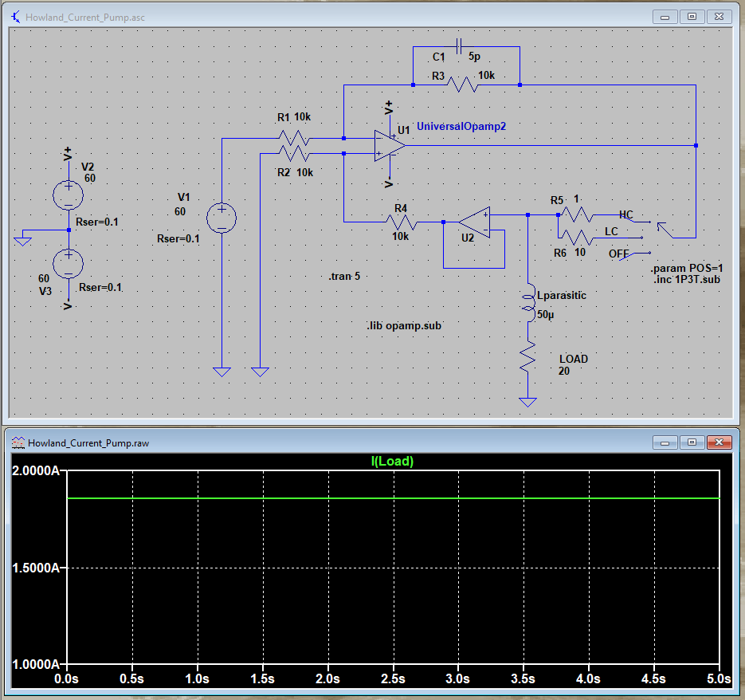Click the ground symbol below LOAD
Viewport: 745px width, 700px height.
527,400
